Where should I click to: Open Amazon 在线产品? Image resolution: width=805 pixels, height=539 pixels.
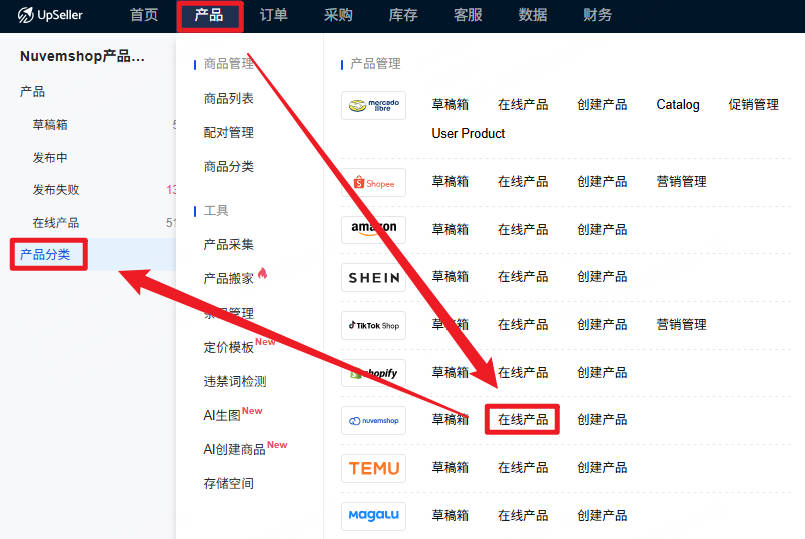click(523, 229)
